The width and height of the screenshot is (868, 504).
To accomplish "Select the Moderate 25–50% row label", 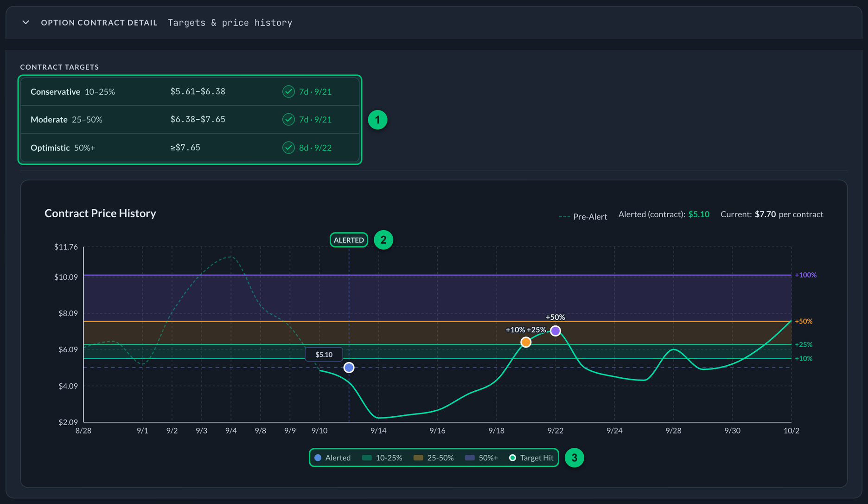I will coord(66,119).
